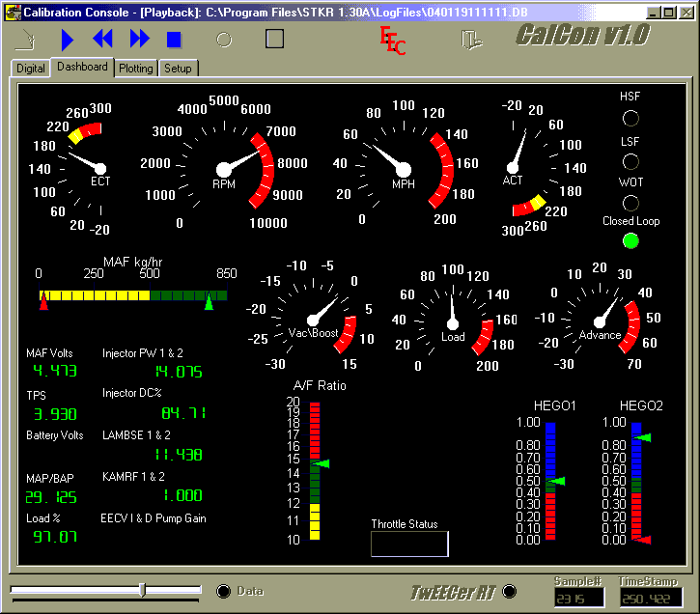Click the exit door icon
The height and width of the screenshot is (614, 700).
pyautogui.click(x=471, y=40)
